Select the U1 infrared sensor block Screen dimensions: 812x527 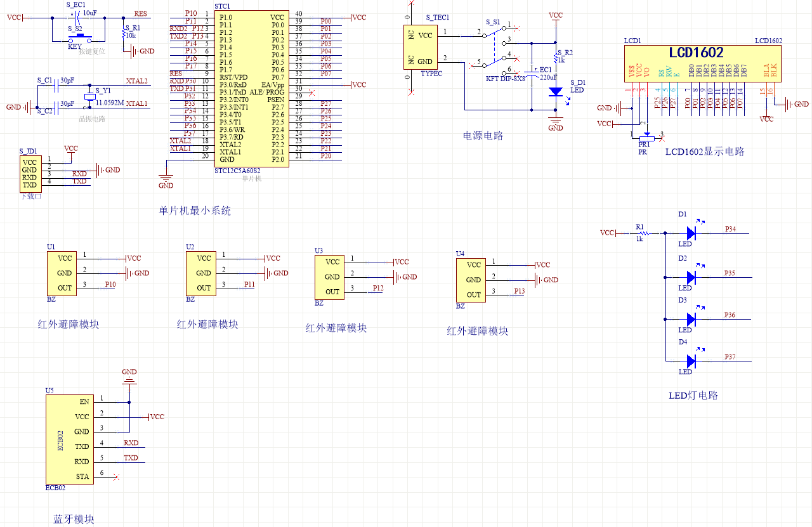[x=62, y=273]
